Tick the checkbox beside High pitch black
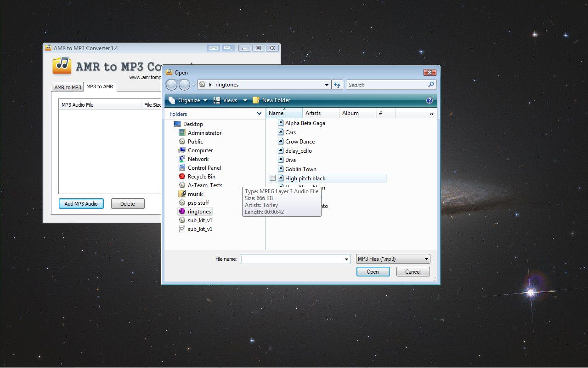The height and width of the screenshot is (368, 588). 272,178
